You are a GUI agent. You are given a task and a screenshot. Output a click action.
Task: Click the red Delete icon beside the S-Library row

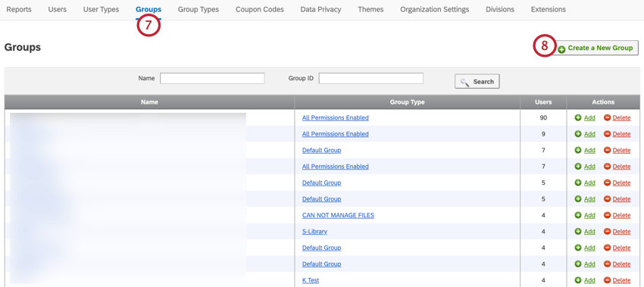coord(607,232)
